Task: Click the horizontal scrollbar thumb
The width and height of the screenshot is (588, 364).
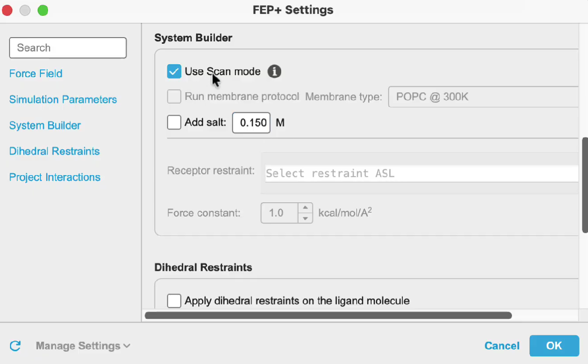Action: pyautogui.click(x=328, y=315)
